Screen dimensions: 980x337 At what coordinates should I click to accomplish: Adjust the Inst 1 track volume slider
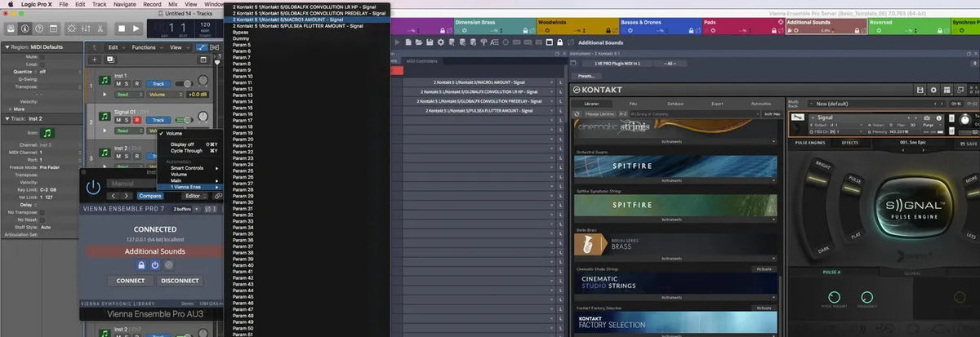(x=189, y=84)
